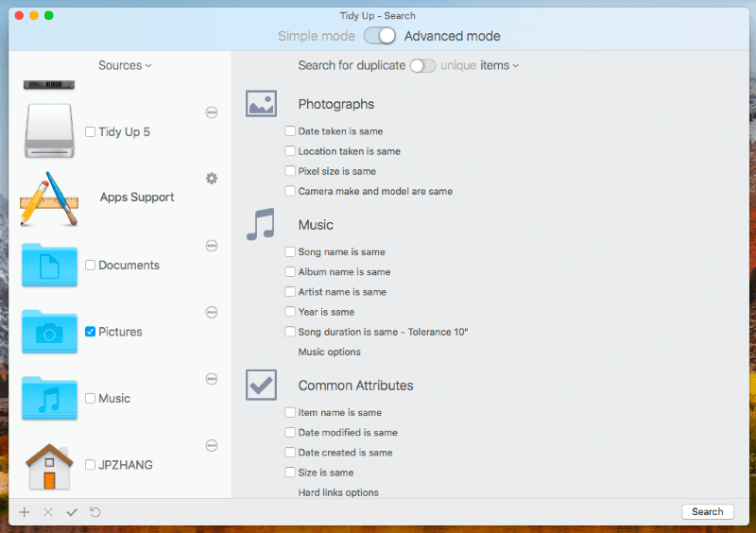Click the Documents folder icon
The height and width of the screenshot is (533, 756).
point(49,265)
